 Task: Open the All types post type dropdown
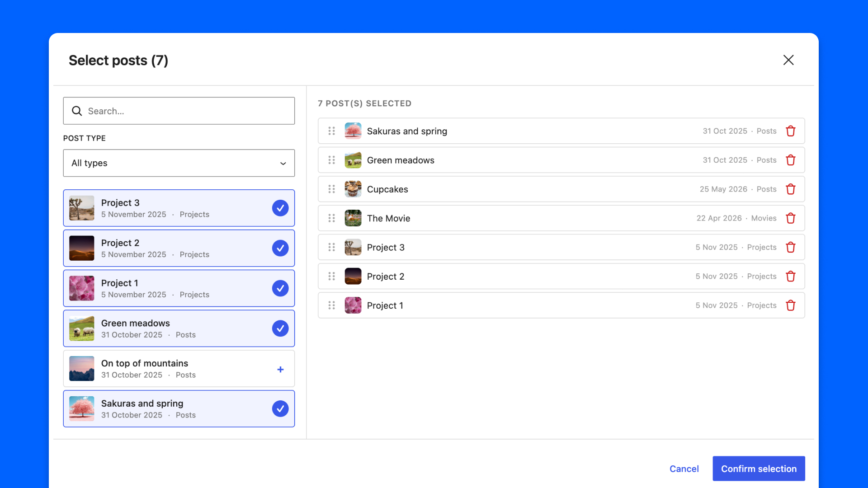[179, 163]
